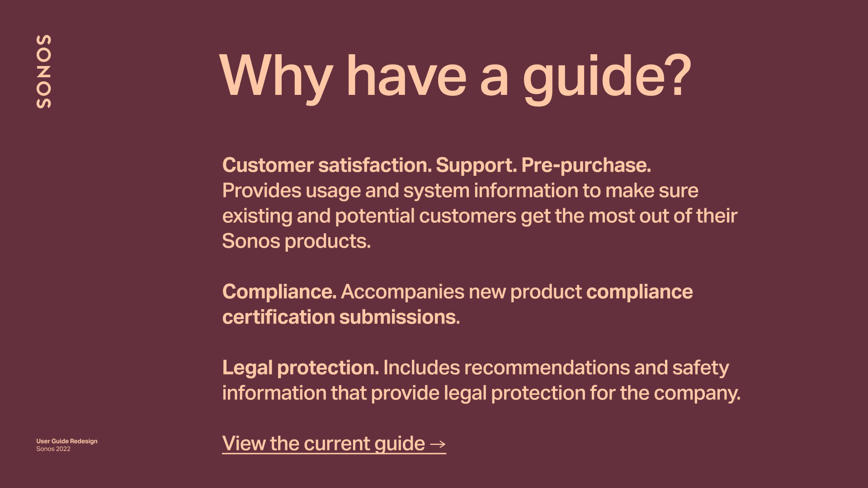Viewport: 868px width, 488px height.
Task: Open the View the current guide link
Action: tap(323, 443)
